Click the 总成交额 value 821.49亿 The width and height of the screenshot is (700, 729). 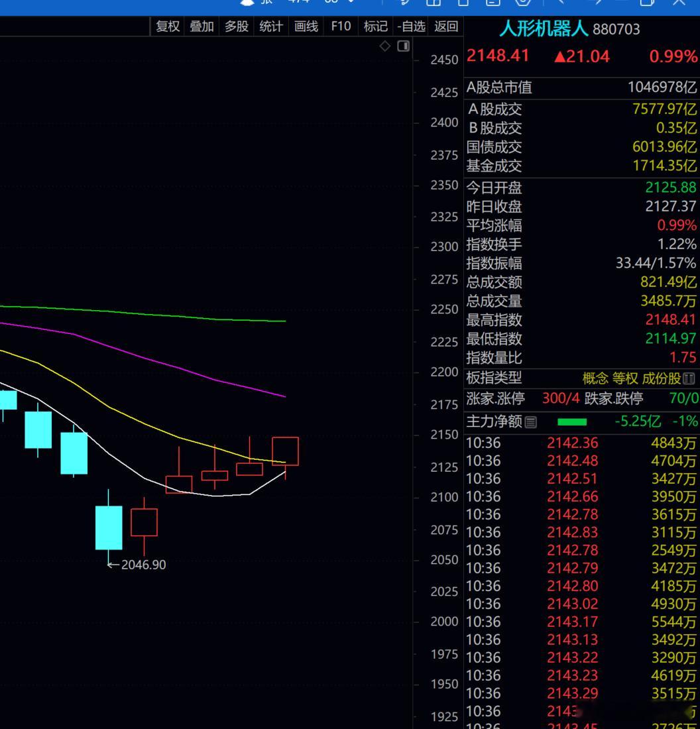pos(668,282)
